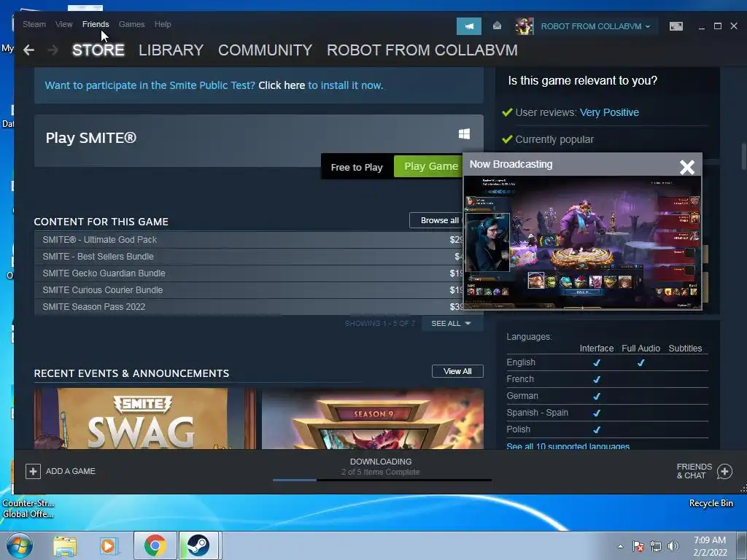Open the Friends menu
This screenshot has height=560, width=747.
96,24
